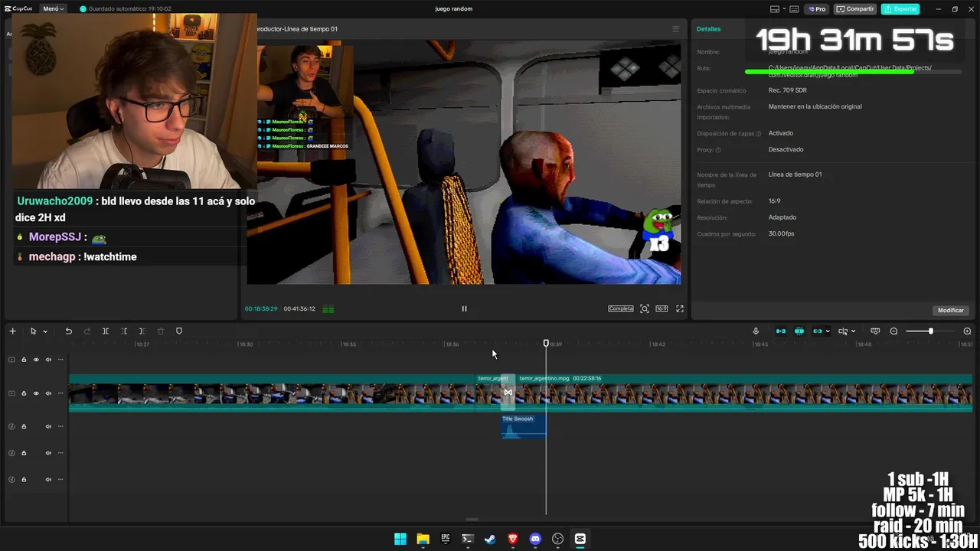The height and width of the screenshot is (551, 980).
Task: Zoom out the timeline with minus magnifier
Action: click(x=893, y=331)
